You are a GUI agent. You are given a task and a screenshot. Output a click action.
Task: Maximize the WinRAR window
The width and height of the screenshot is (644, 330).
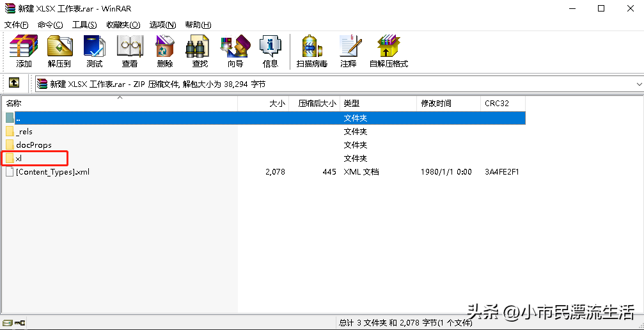tap(601, 8)
